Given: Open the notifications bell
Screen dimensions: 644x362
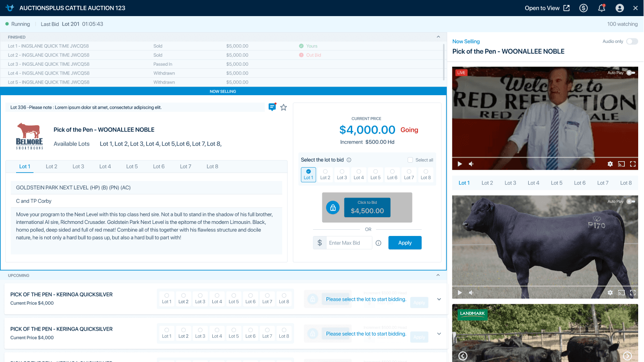Looking at the screenshot, I should 602,8.
